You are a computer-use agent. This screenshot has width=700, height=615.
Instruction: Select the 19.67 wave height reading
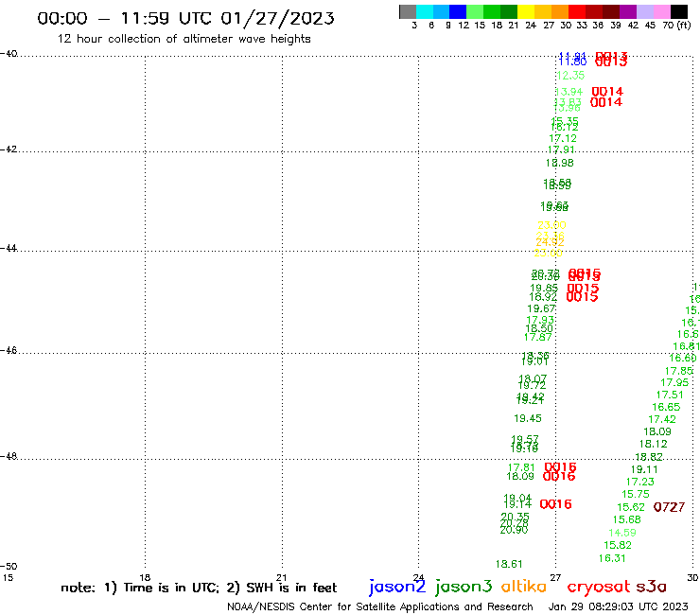tap(541, 308)
